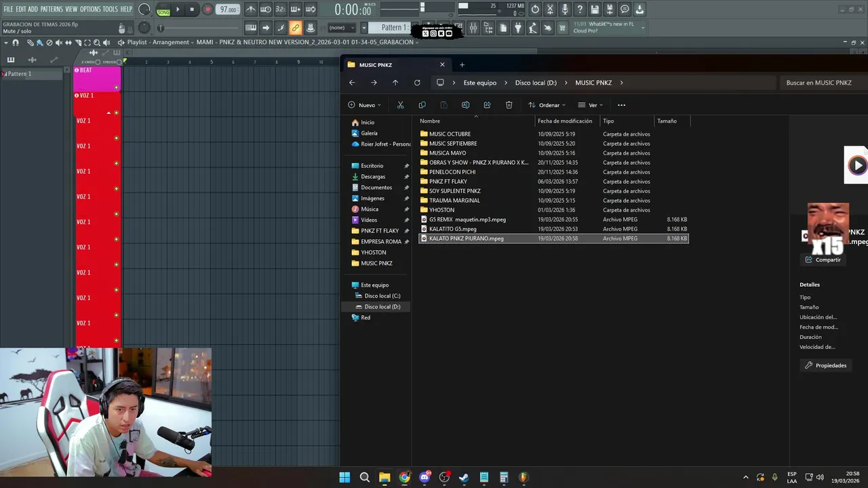Open the mixer window button
The image size is (868, 488).
pyautogui.click(x=473, y=28)
